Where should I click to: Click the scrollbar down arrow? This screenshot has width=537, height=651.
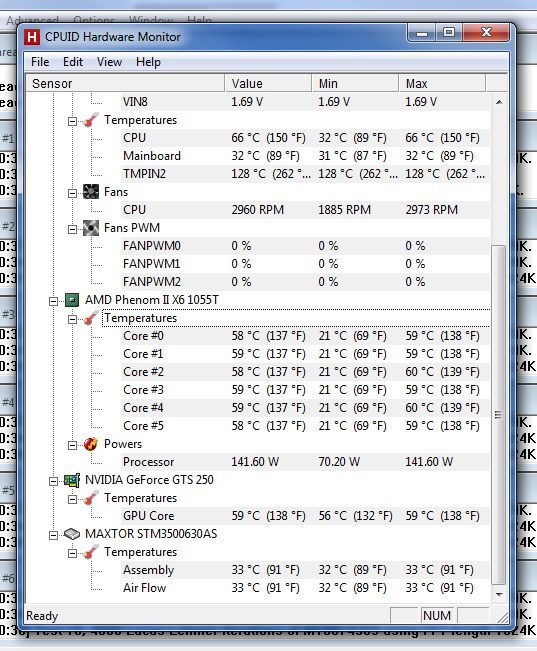tap(499, 595)
